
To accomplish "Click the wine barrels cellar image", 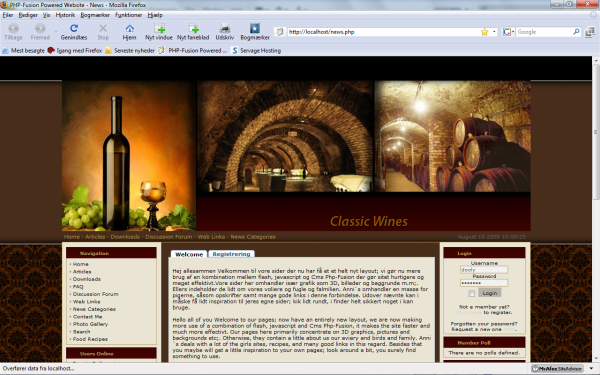I will tap(453, 136).
